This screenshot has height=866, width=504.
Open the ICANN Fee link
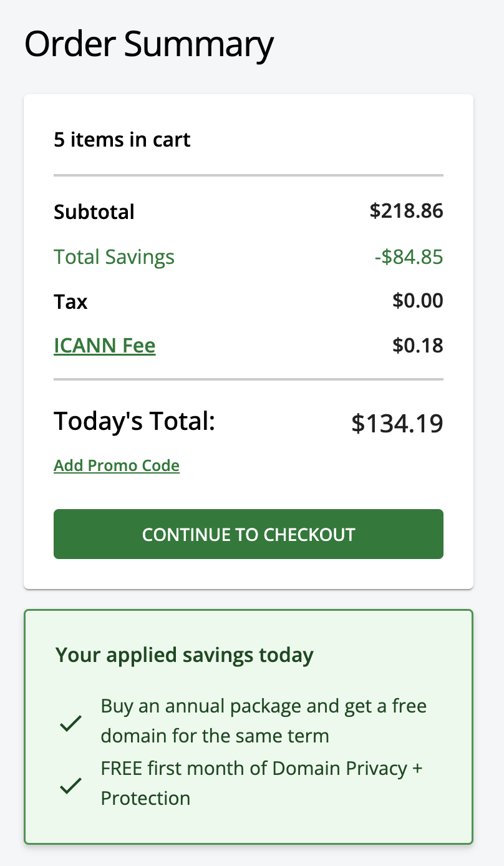click(105, 346)
